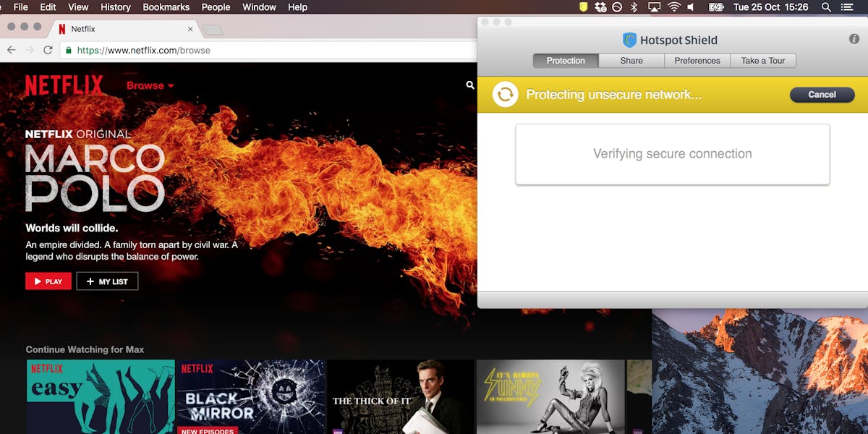Open the Window menu
The width and height of the screenshot is (868, 434).
[x=259, y=7]
